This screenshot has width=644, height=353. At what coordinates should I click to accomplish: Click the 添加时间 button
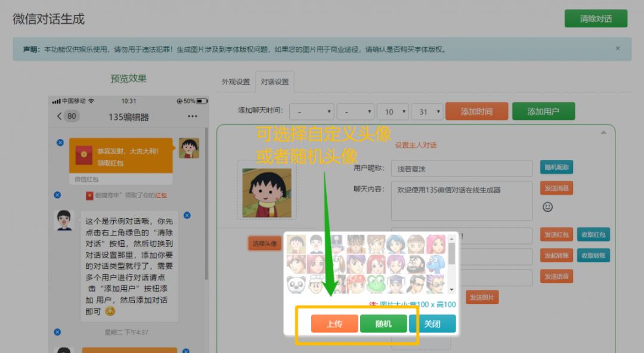pyautogui.click(x=477, y=112)
